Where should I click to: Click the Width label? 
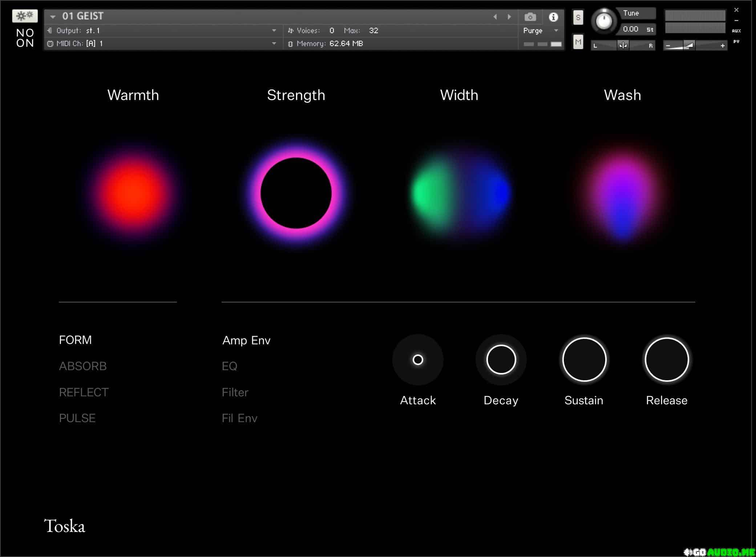pyautogui.click(x=459, y=95)
